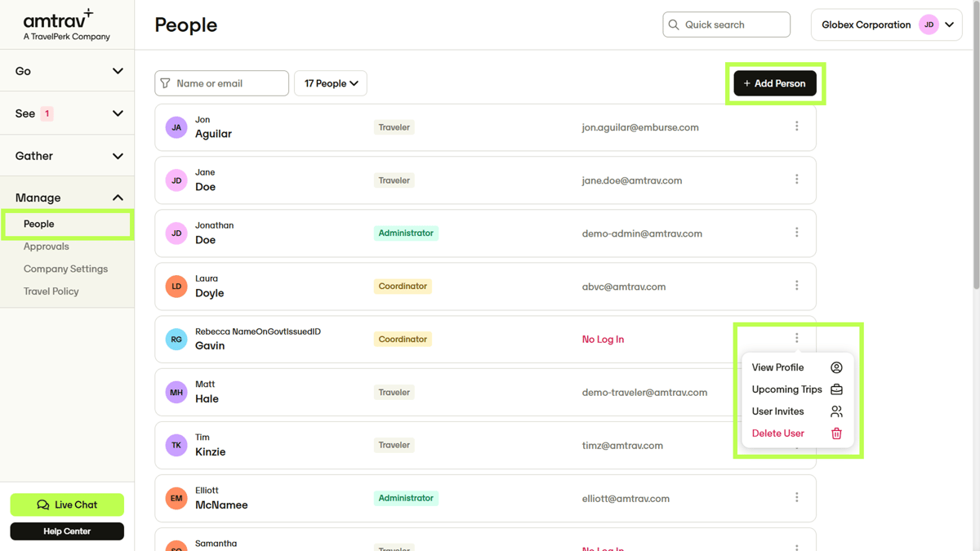Expand the Globex Corporation account dropdown
The height and width of the screenshot is (551, 980).
tap(950, 24)
